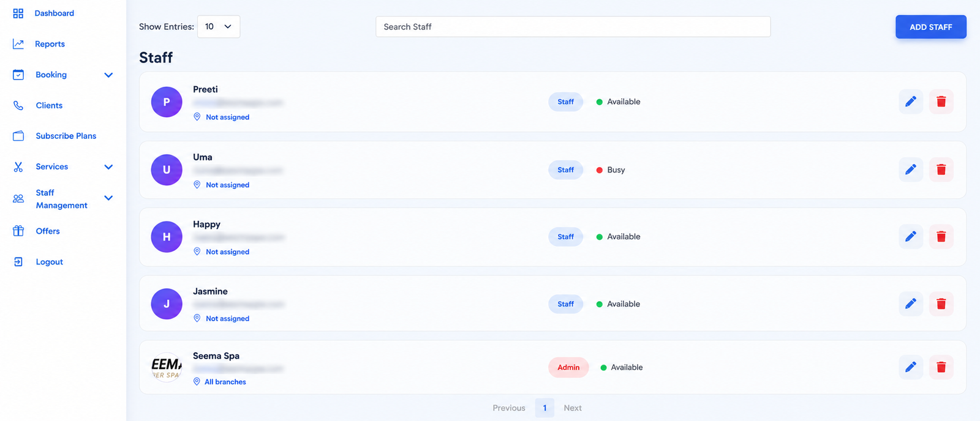Edit Preeti's staff record with the pencil icon
The width and height of the screenshot is (980, 421).
point(911,102)
